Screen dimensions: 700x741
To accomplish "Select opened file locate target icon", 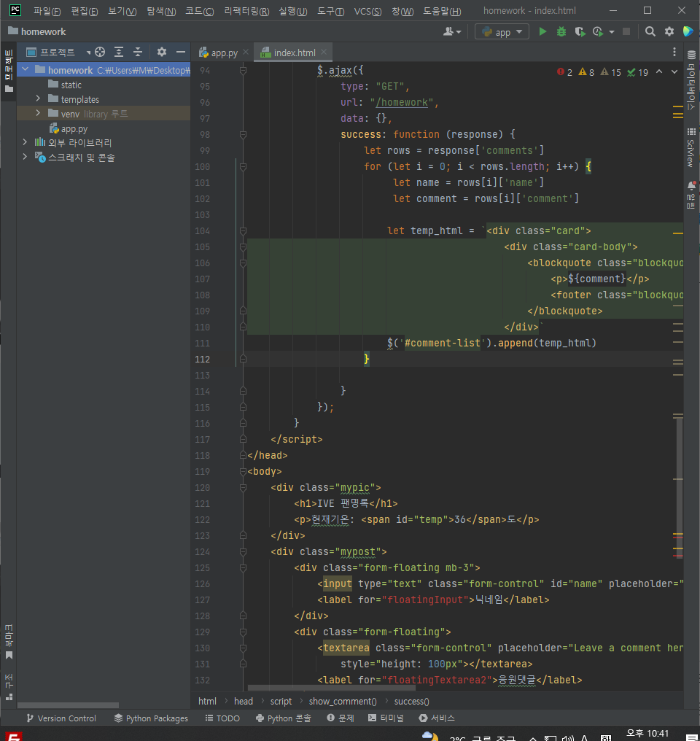I will click(x=100, y=52).
